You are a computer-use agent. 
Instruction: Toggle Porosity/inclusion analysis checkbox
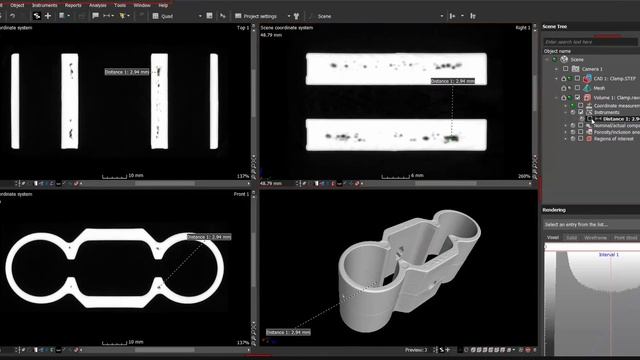click(x=580, y=132)
